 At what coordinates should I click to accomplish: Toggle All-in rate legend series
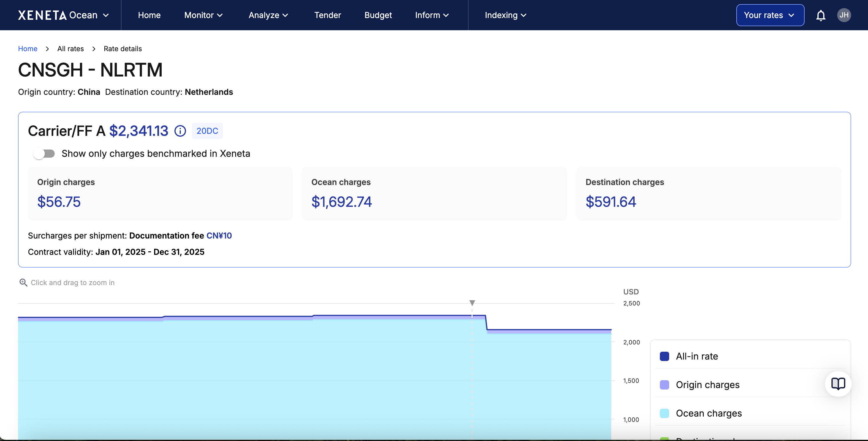pyautogui.click(x=696, y=356)
